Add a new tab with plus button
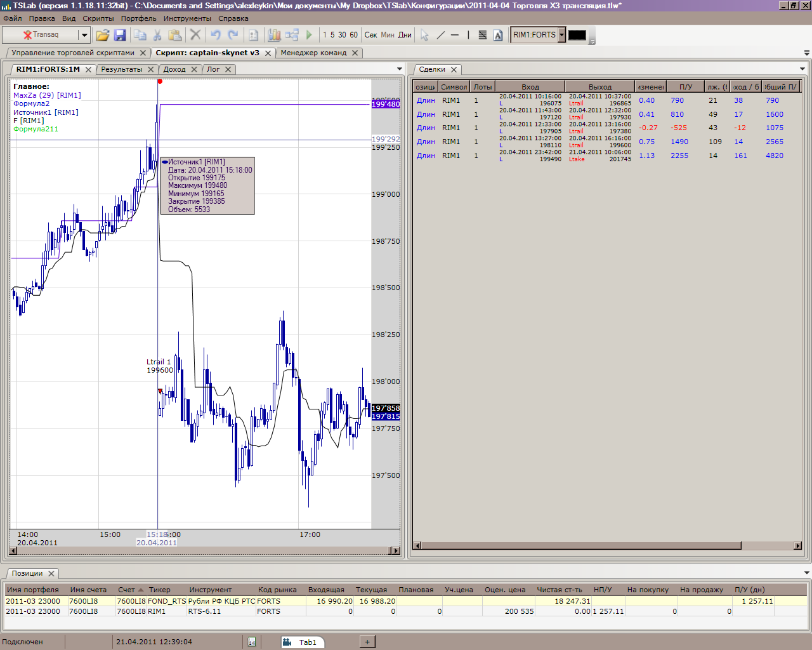The image size is (812, 650). [367, 642]
